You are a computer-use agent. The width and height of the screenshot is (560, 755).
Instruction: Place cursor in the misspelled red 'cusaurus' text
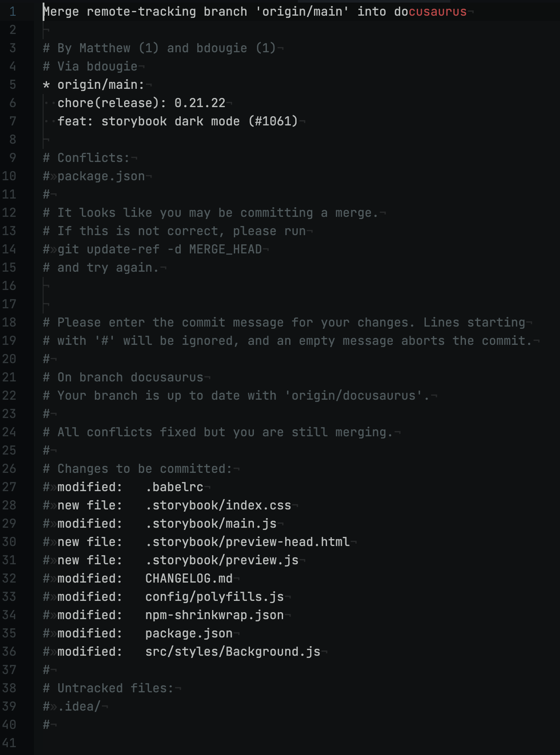pyautogui.click(x=437, y=12)
